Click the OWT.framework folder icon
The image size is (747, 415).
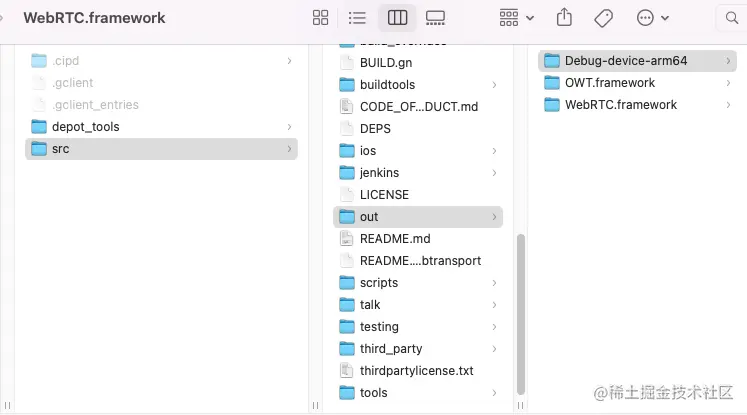(552, 83)
